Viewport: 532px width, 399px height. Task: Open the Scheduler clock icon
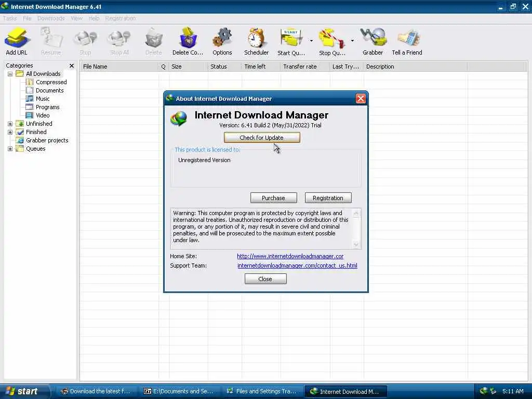coord(256,38)
